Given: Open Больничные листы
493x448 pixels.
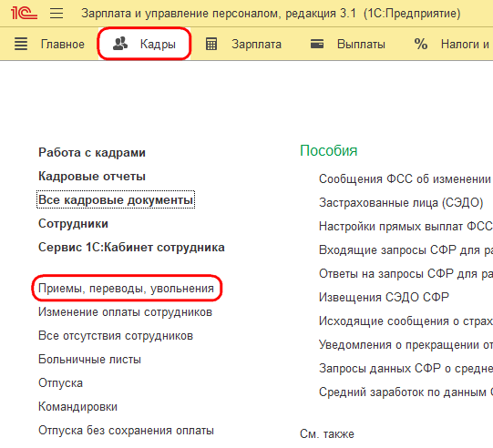Looking at the screenshot, I should [89, 359].
